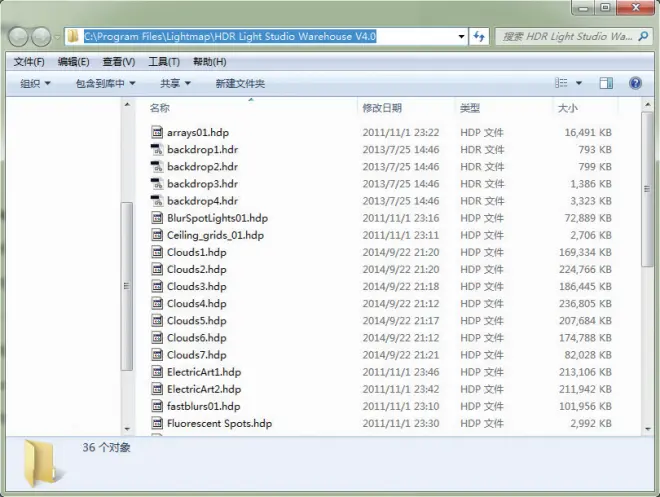Image resolution: width=660 pixels, height=497 pixels.
Task: Select the file name Ceiling_grids_01.hdp
Action: point(215,235)
